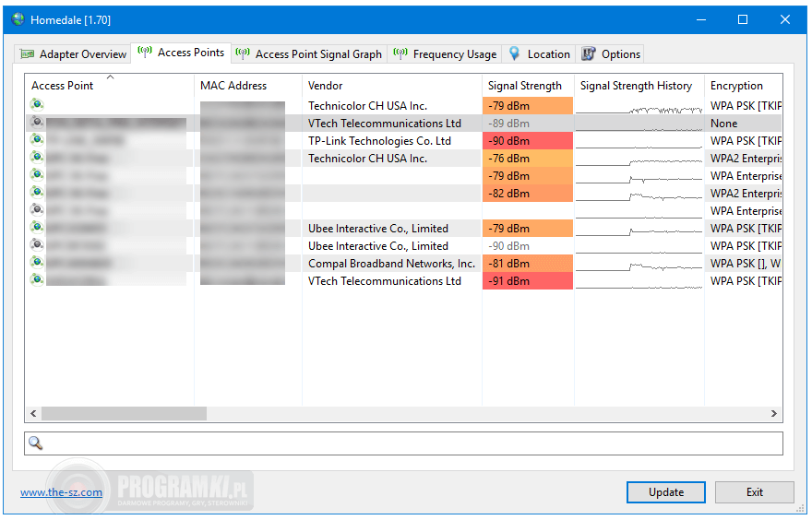Select the Access Points tab
Viewport: 812px width, 520px height.
click(181, 53)
